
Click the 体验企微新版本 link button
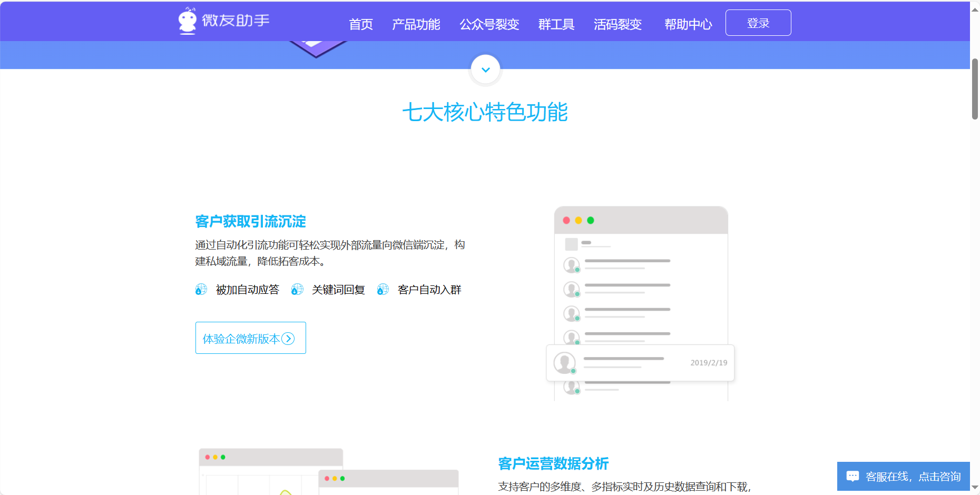250,338
